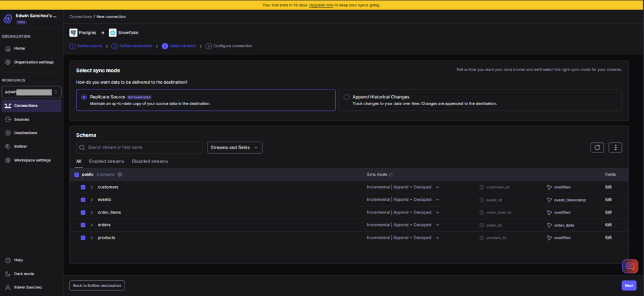Click the orders stream name
644x296 pixels.
[x=104, y=225]
